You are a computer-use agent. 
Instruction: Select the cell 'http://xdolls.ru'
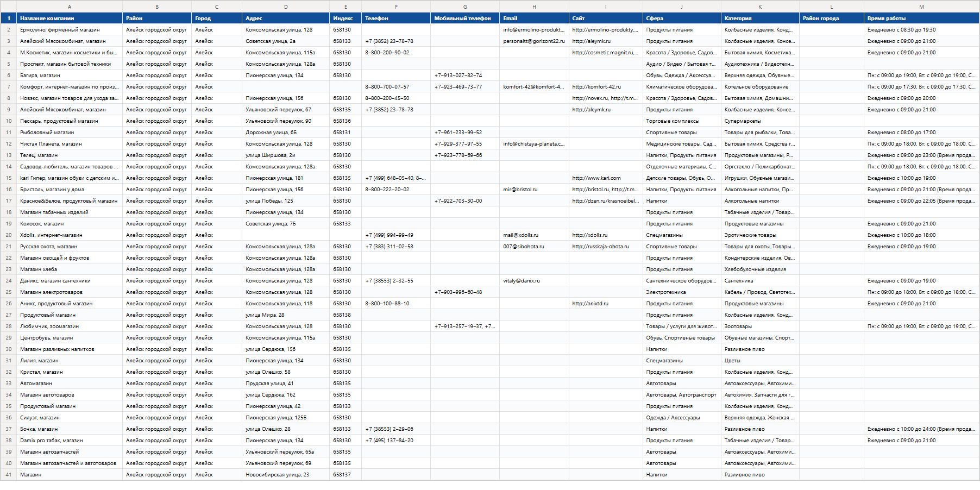pos(606,235)
